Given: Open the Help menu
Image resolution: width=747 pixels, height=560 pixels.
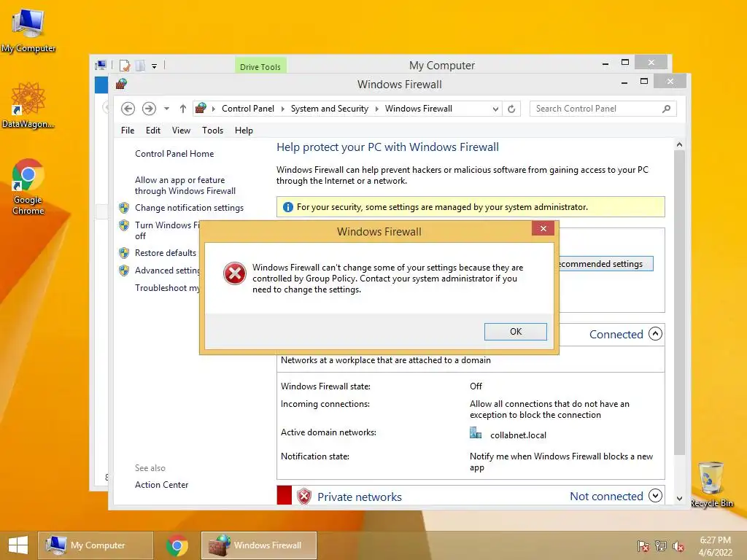Looking at the screenshot, I should coord(244,131).
